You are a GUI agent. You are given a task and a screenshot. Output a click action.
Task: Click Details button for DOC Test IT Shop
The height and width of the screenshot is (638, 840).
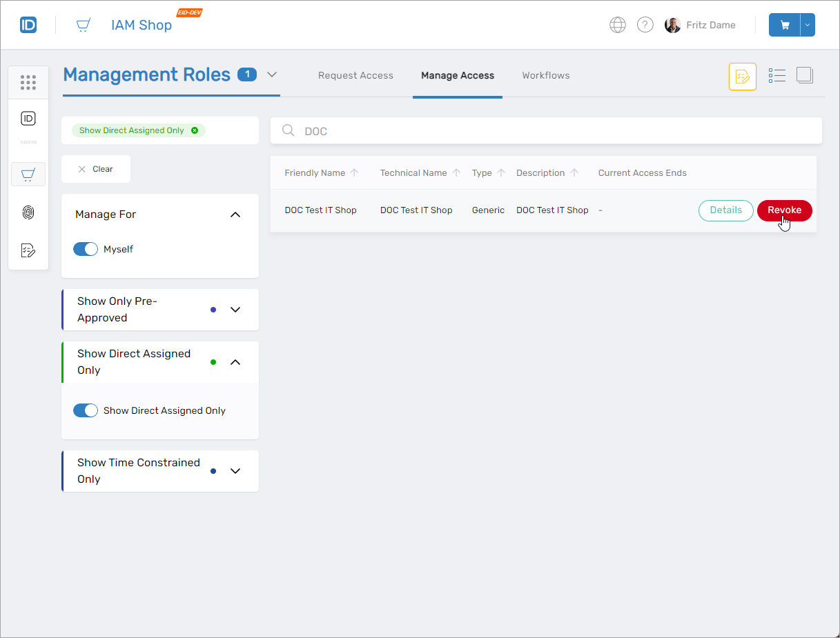725,210
